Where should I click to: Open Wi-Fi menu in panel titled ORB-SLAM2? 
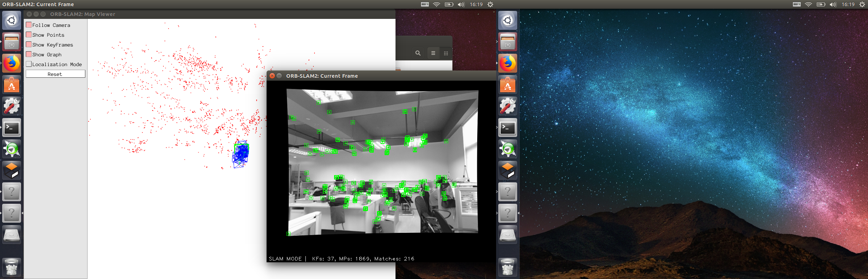[x=437, y=4]
